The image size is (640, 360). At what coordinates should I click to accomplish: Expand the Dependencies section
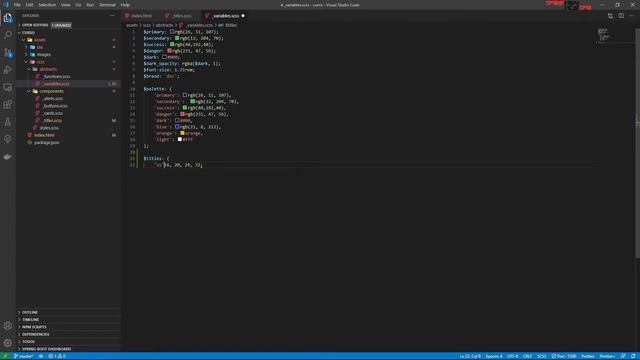[35, 334]
